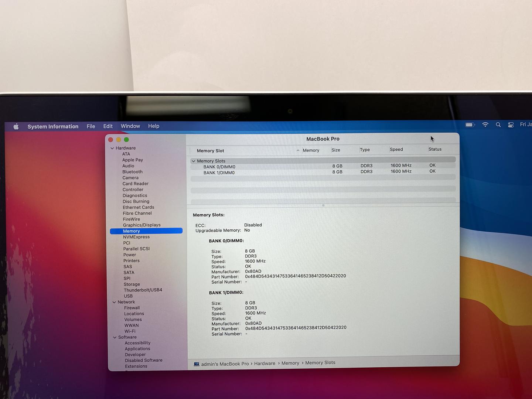Open Spotlight search magnifier
This screenshot has width=532, height=399.
(498, 125)
